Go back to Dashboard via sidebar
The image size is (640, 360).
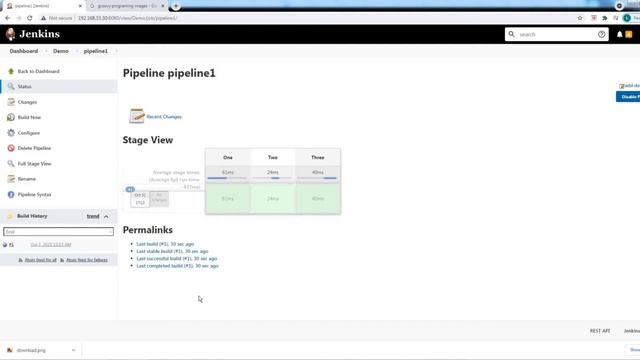(38, 71)
